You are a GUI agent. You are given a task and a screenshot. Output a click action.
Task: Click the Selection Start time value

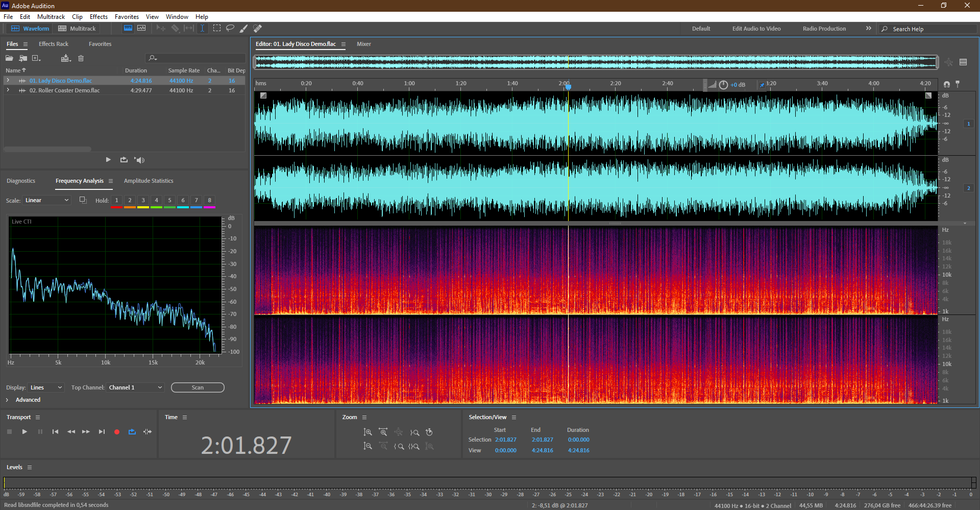(505, 440)
